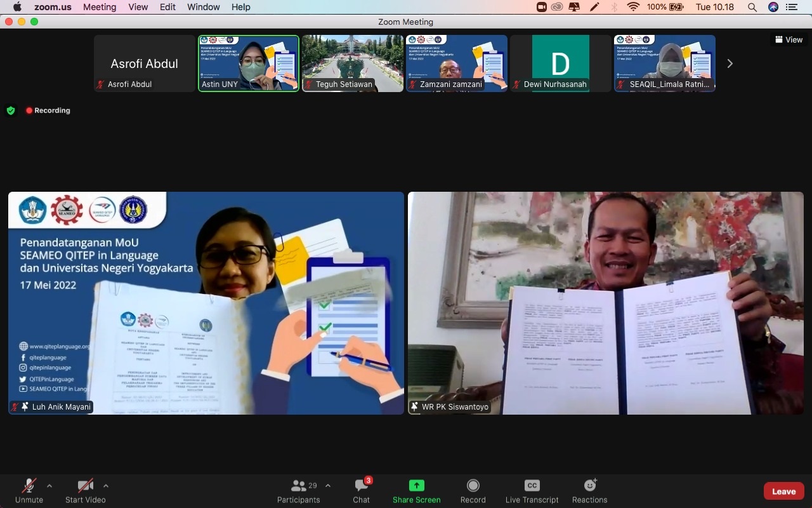812x508 pixels.
Task: Click Luh Anik Mayani pinned video
Action: pos(206,303)
